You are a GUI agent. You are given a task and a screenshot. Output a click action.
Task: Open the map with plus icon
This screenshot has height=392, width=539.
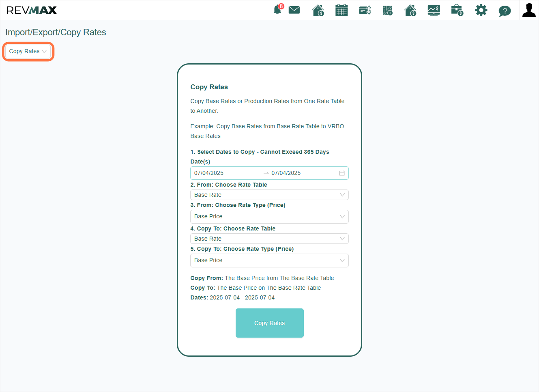pos(388,10)
